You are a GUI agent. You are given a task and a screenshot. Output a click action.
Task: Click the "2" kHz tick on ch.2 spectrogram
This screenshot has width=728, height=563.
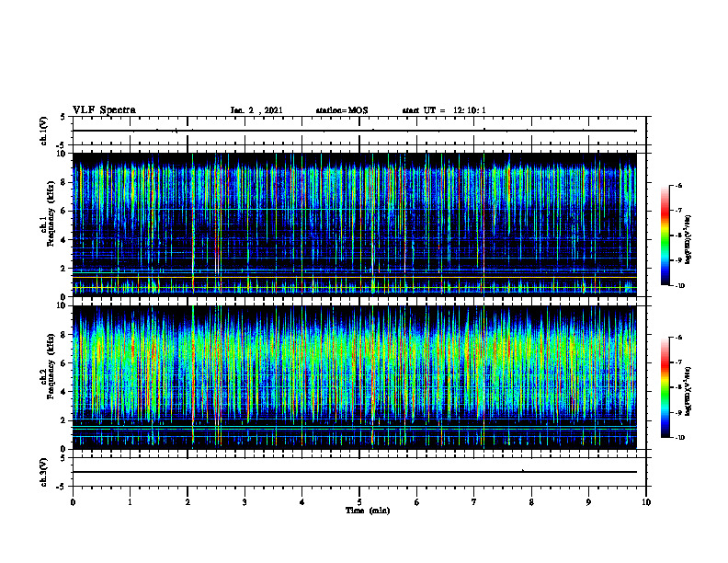[64, 420]
